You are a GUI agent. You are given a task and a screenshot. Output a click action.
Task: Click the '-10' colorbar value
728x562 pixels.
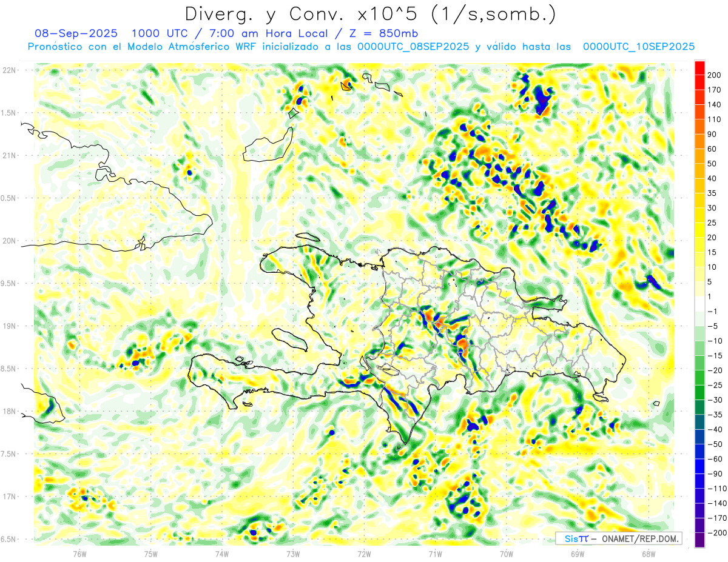tap(716, 341)
